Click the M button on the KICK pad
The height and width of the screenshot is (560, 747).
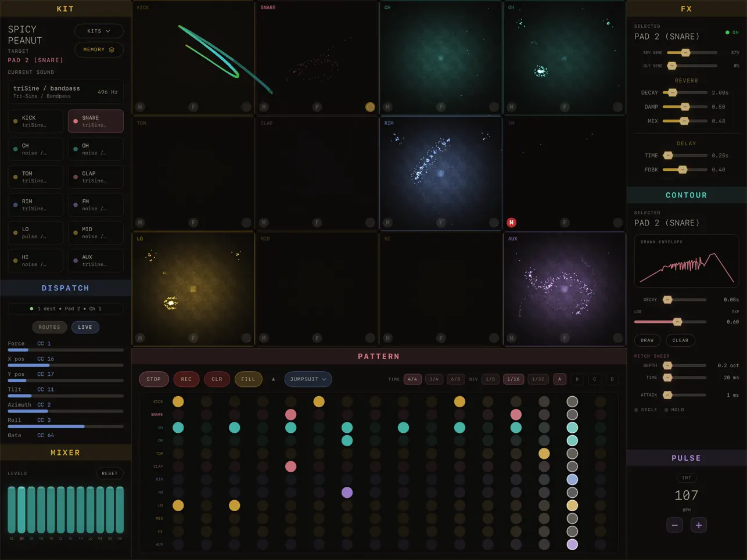point(140,107)
